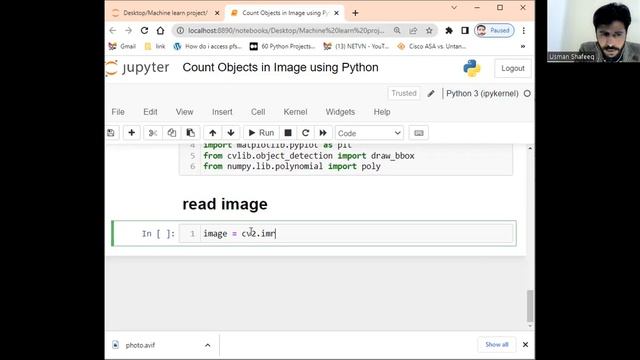Save notebook with the floppy disk icon

point(111,133)
